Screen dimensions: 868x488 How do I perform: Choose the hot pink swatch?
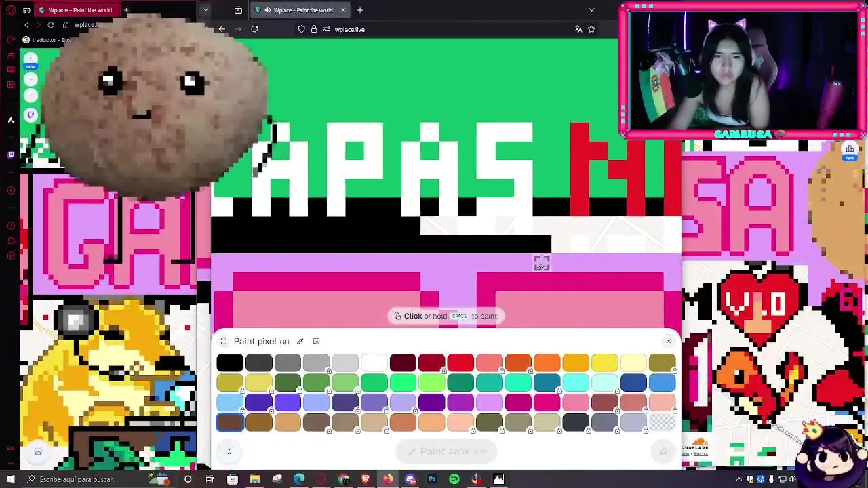[x=547, y=403]
